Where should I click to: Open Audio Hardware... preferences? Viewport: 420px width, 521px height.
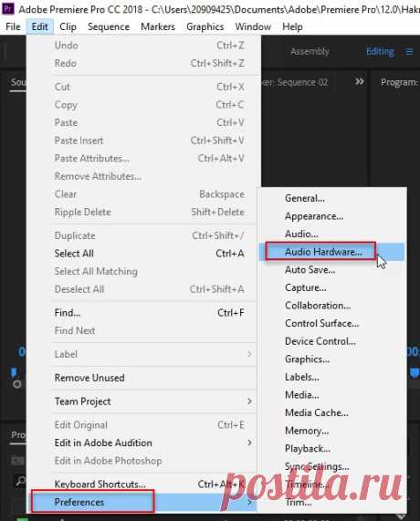331,252
